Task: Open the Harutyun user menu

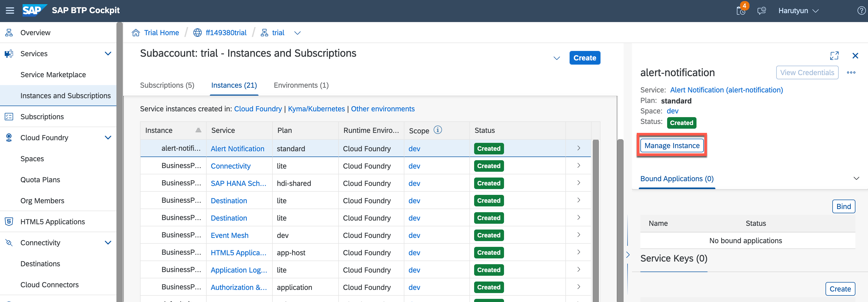Action: coord(798,11)
